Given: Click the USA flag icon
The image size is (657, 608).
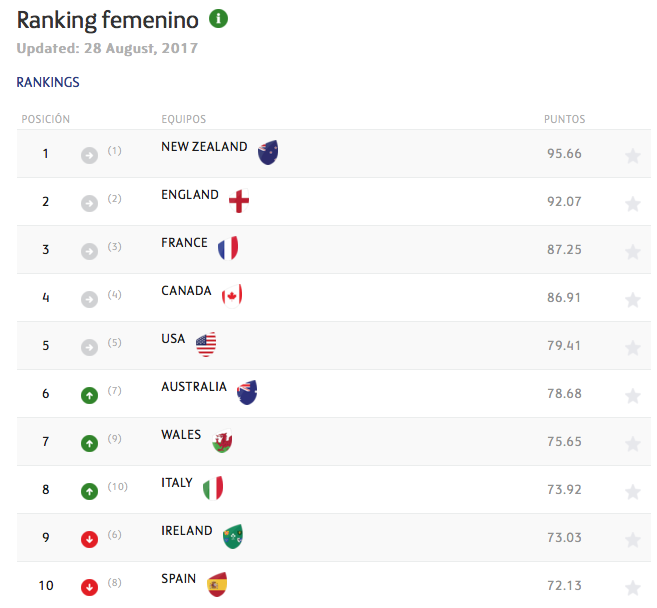Looking at the screenshot, I should (x=206, y=345).
